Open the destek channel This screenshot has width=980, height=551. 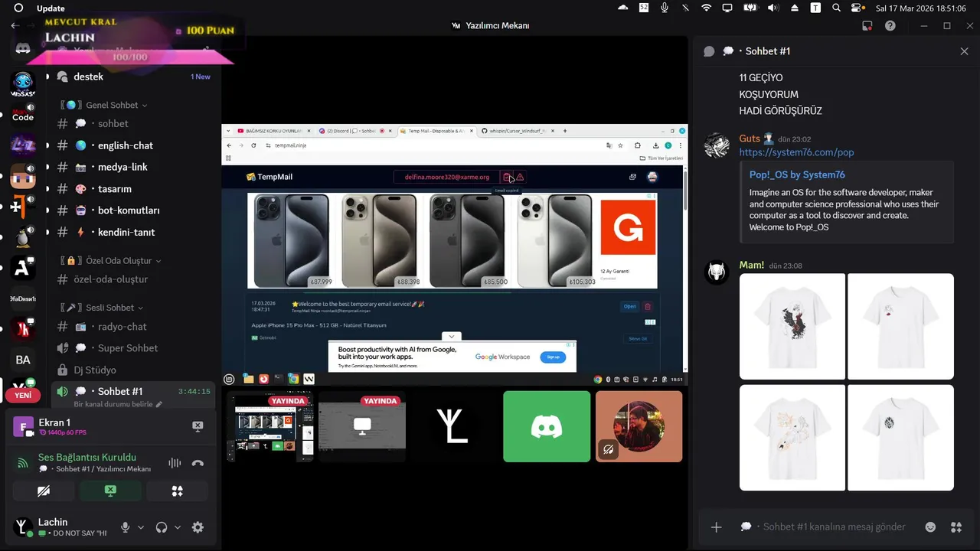(x=134, y=77)
